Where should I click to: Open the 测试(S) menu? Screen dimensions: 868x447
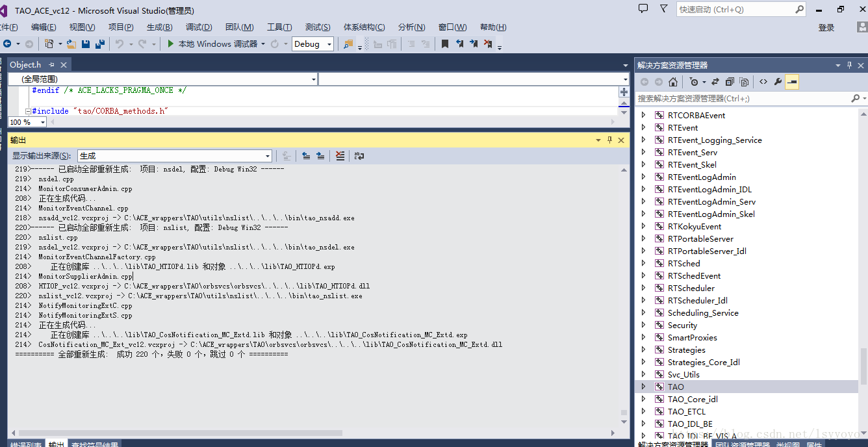pyautogui.click(x=318, y=27)
